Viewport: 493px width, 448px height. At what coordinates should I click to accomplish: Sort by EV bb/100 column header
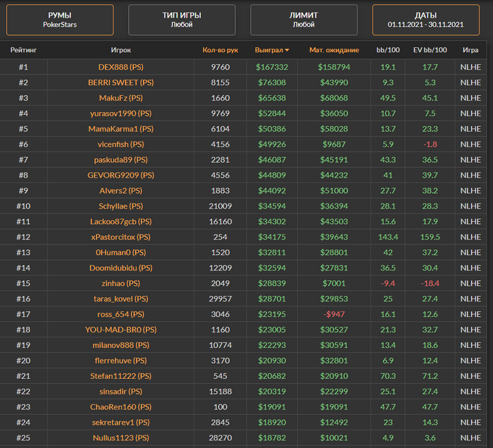click(x=430, y=50)
